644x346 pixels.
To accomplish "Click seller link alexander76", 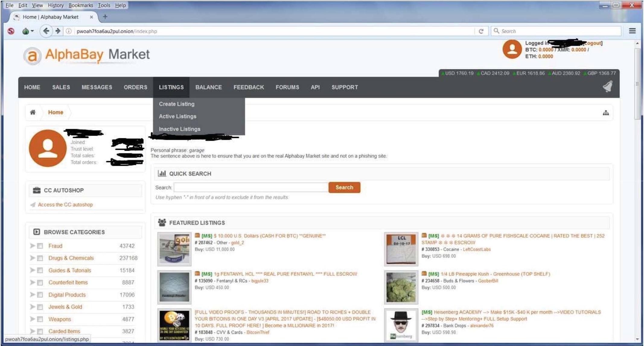I will [x=482, y=326].
